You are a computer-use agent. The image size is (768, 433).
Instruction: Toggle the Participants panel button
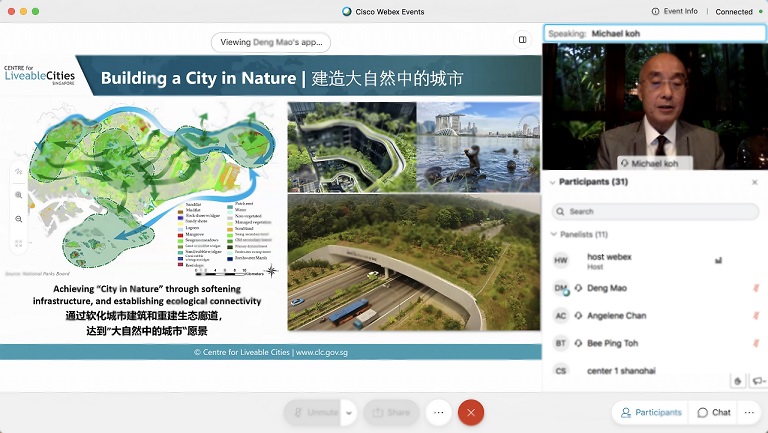pyautogui.click(x=651, y=412)
